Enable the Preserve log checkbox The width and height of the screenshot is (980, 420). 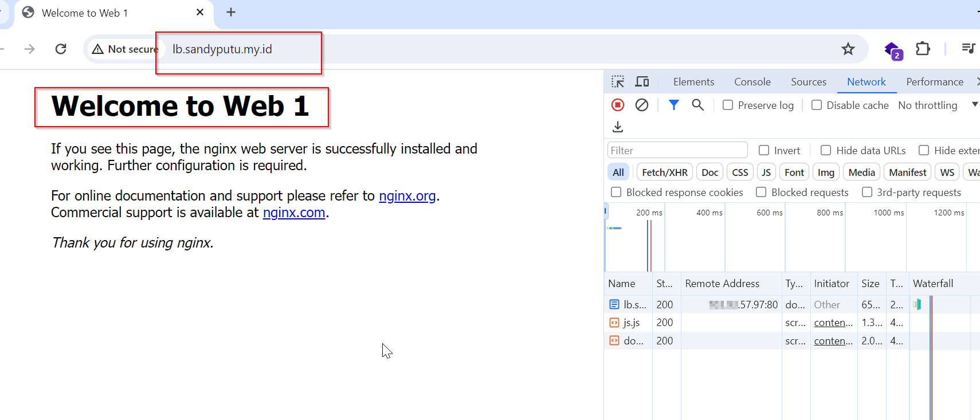[x=728, y=105]
